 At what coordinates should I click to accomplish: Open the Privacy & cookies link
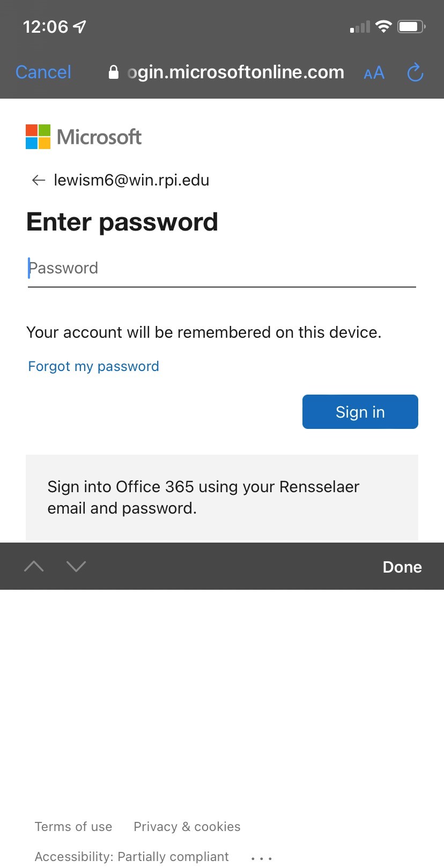coord(187,827)
